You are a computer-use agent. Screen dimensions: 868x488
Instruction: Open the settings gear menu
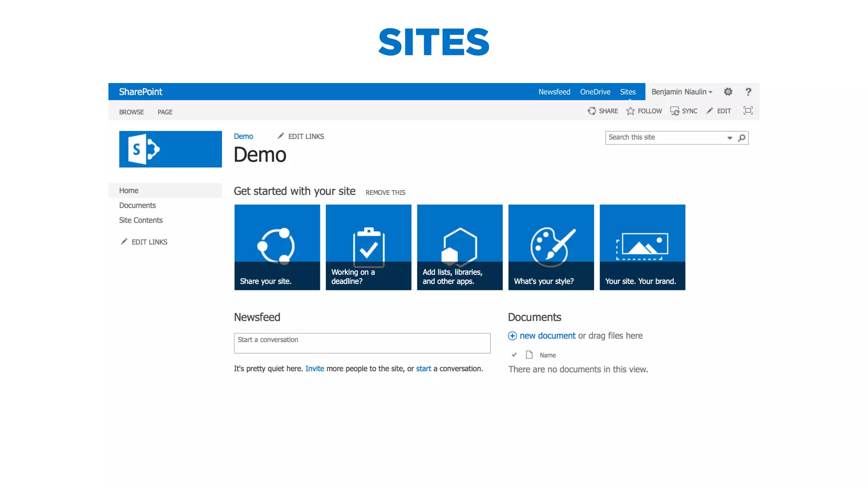(728, 91)
